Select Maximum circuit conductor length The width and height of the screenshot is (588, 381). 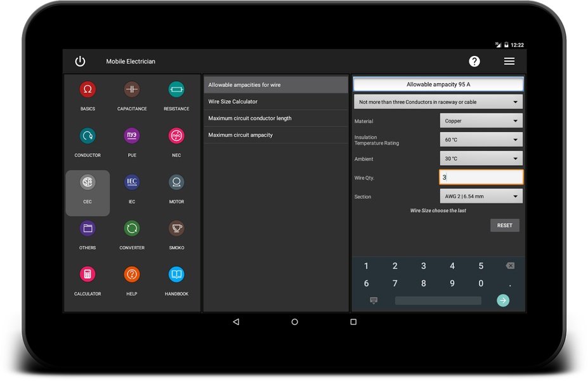[276, 118]
